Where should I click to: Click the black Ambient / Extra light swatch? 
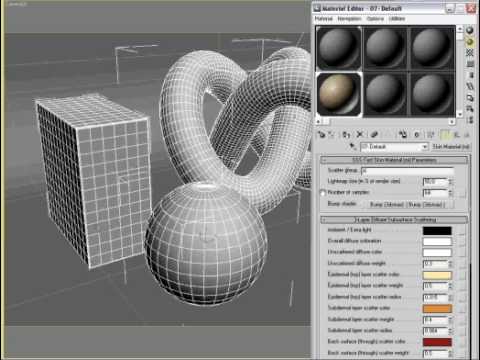coord(437,231)
